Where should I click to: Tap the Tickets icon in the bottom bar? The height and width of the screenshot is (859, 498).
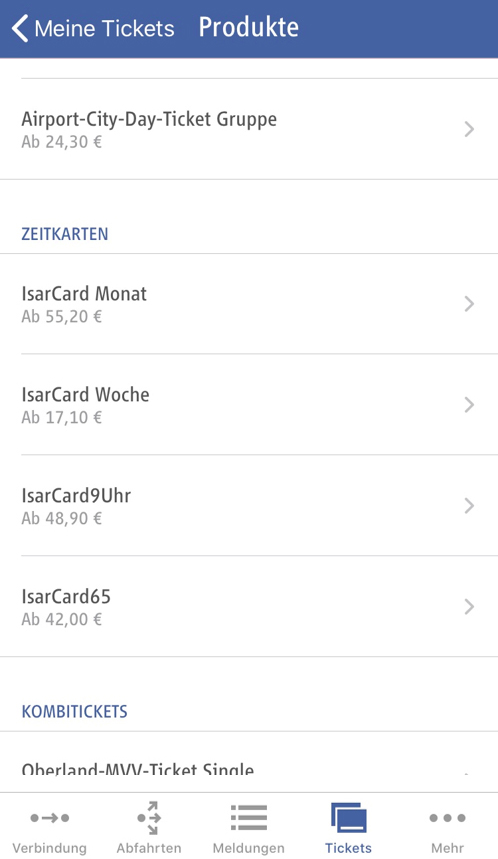click(x=348, y=817)
